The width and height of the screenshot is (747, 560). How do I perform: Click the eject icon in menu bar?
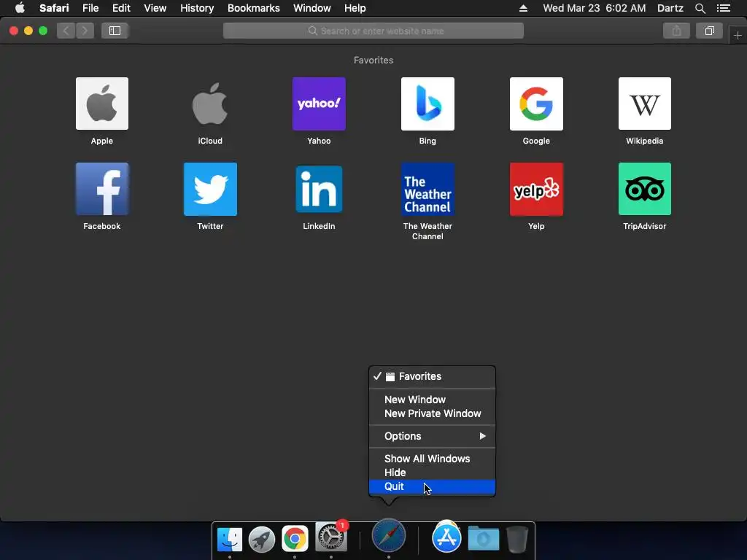[523, 8]
